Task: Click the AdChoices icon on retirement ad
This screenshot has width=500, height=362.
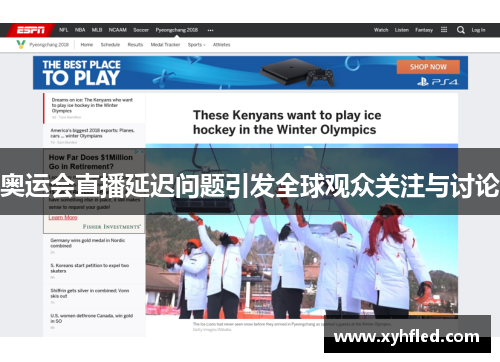Action: tap(137, 152)
